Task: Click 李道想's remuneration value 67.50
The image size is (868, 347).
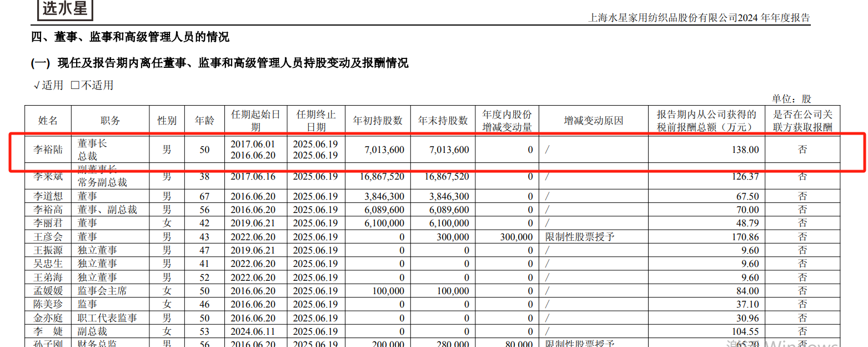Action: [747, 196]
